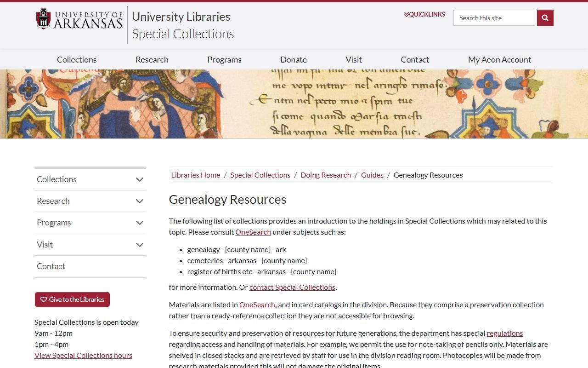Open the Programs top navigation menu
Image resolution: width=588 pixels, height=368 pixels.
coord(224,59)
